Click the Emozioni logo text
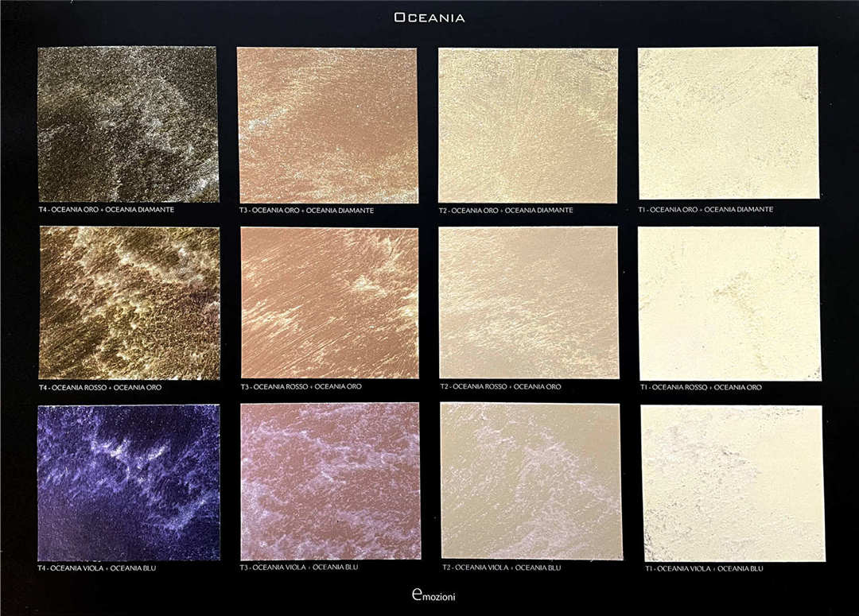Screen dimensions: 859x616 [x=433, y=595]
